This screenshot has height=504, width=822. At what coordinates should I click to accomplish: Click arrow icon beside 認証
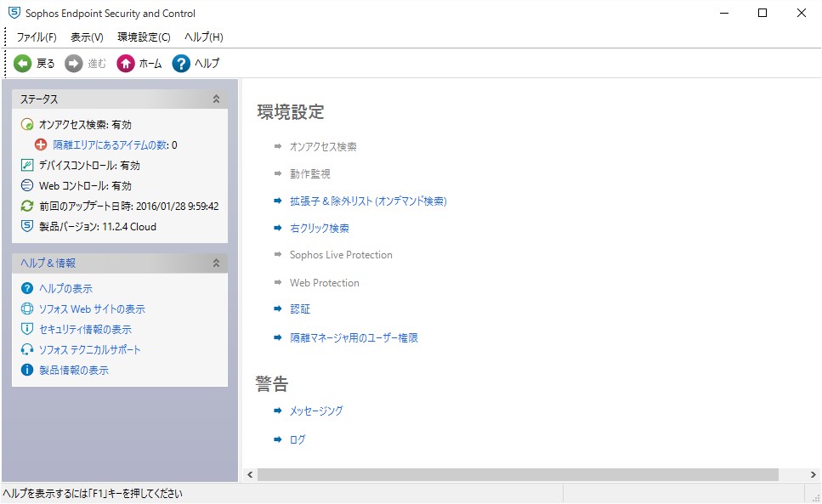pyautogui.click(x=278, y=309)
